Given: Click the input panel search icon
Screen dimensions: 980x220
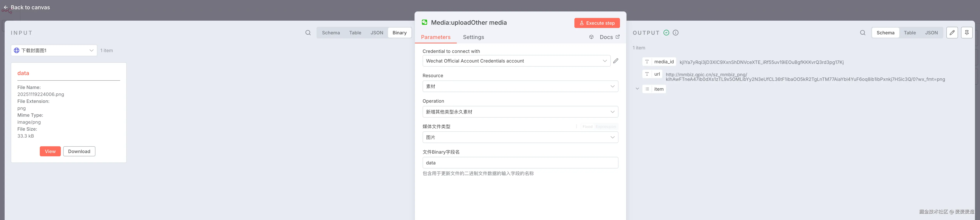Looking at the screenshot, I should tap(308, 33).
